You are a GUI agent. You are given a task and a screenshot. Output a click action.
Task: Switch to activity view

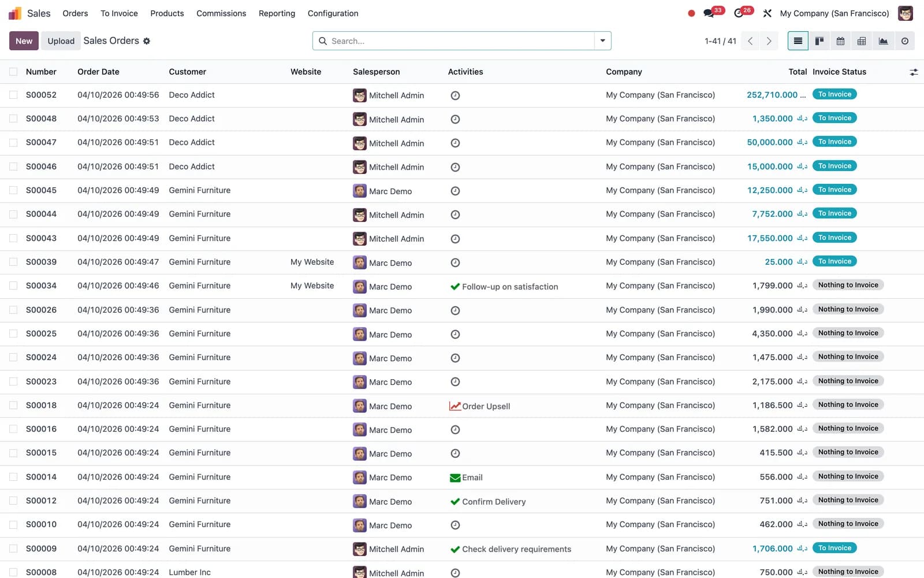[x=904, y=41]
